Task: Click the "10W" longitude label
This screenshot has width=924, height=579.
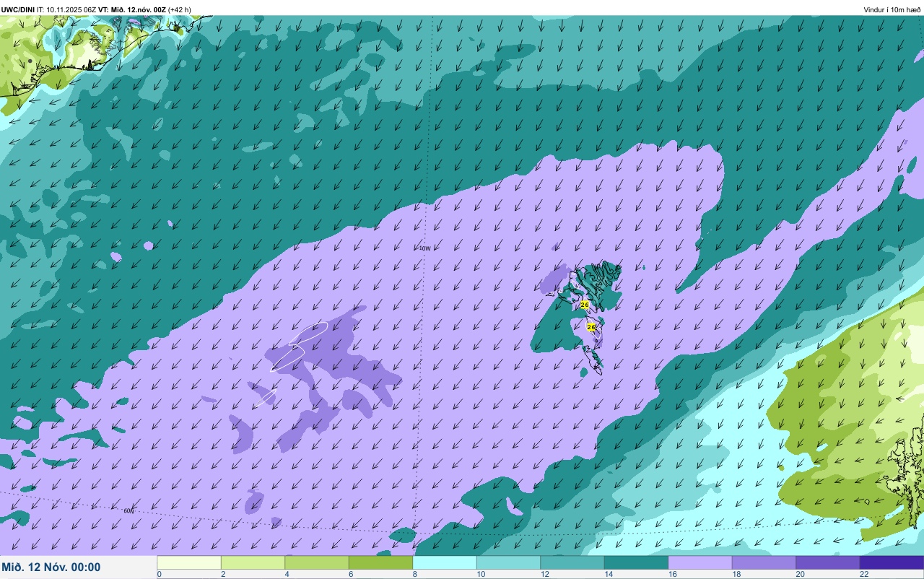Action: [x=425, y=248]
